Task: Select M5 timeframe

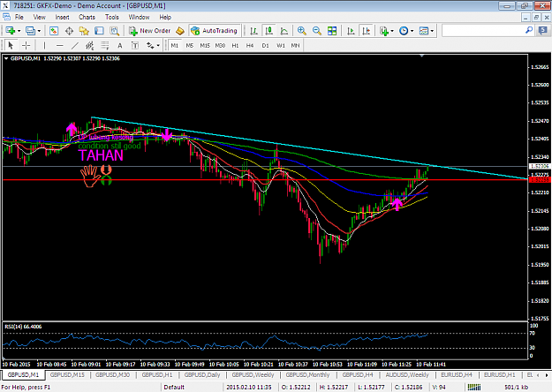Action: click(x=190, y=46)
